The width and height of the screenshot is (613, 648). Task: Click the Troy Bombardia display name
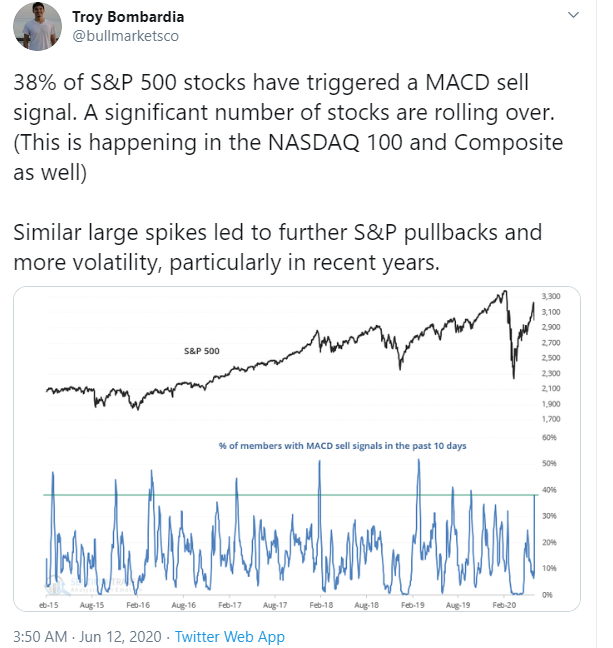[x=128, y=17]
